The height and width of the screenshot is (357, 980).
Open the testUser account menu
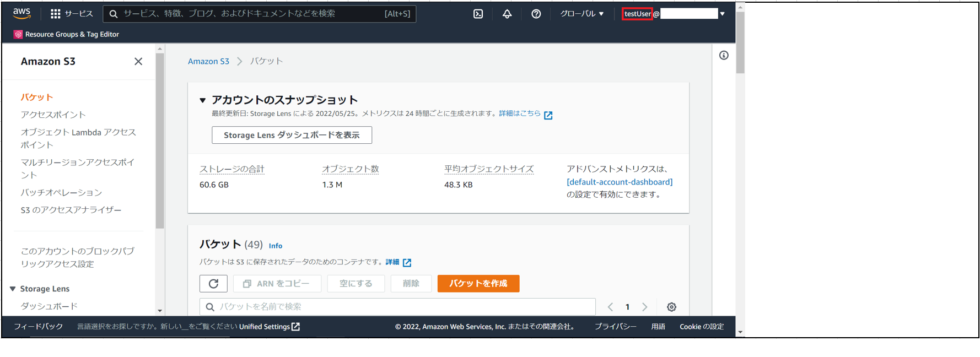[674, 14]
